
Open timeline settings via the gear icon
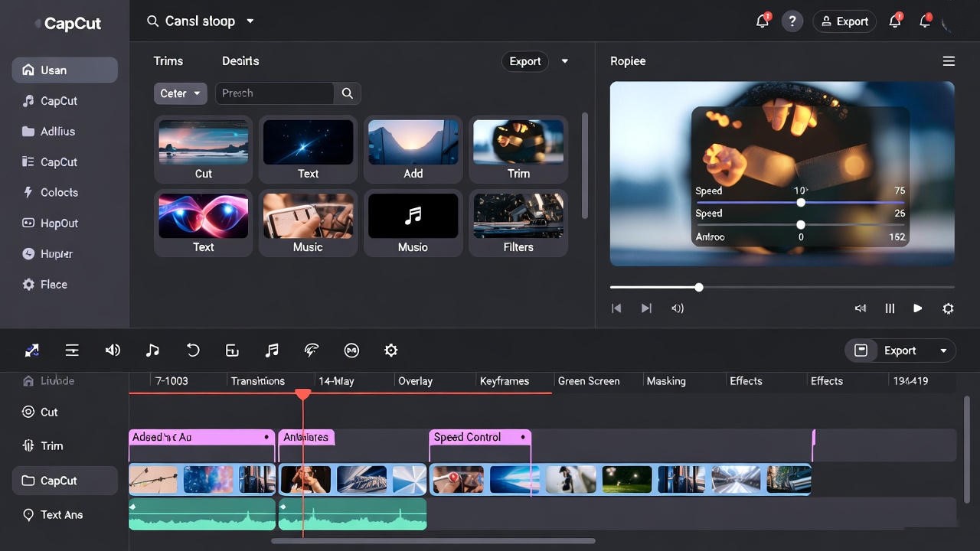pyautogui.click(x=390, y=350)
